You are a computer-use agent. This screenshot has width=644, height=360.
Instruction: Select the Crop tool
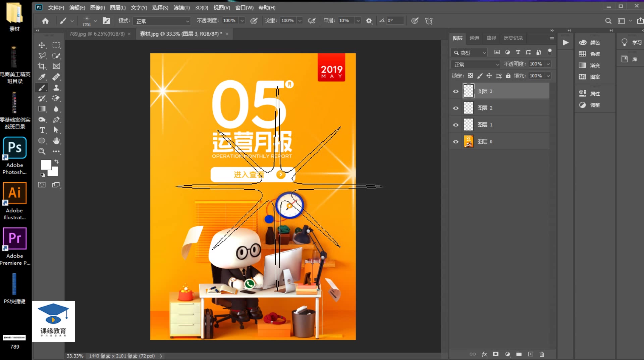pyautogui.click(x=42, y=66)
